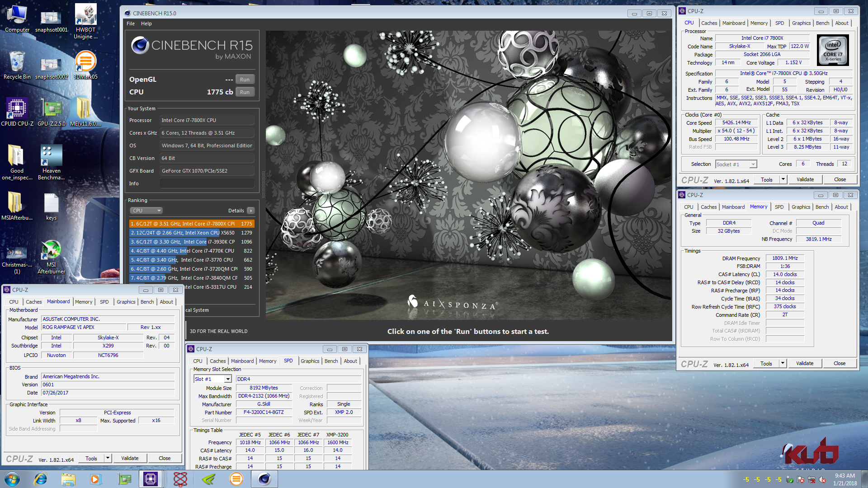Open the Christmas-... (1) image file

(x=17, y=260)
